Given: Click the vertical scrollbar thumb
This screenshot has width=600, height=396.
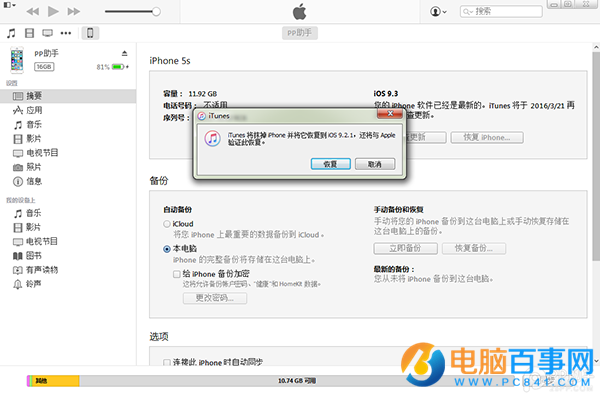Looking at the screenshot, I should click(596, 157).
